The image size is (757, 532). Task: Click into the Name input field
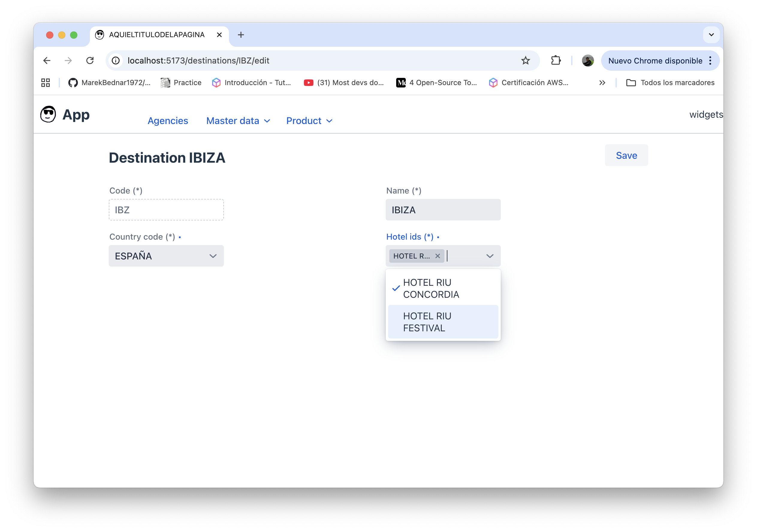point(443,210)
